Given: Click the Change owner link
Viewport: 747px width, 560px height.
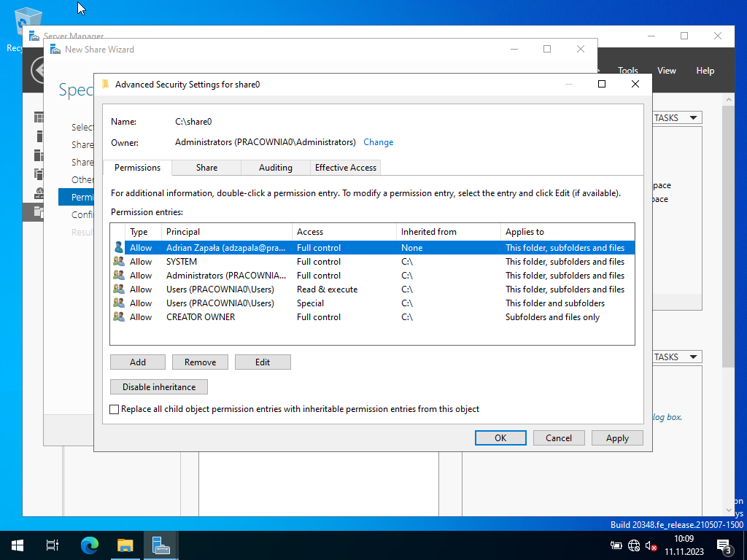Looking at the screenshot, I should 378,142.
